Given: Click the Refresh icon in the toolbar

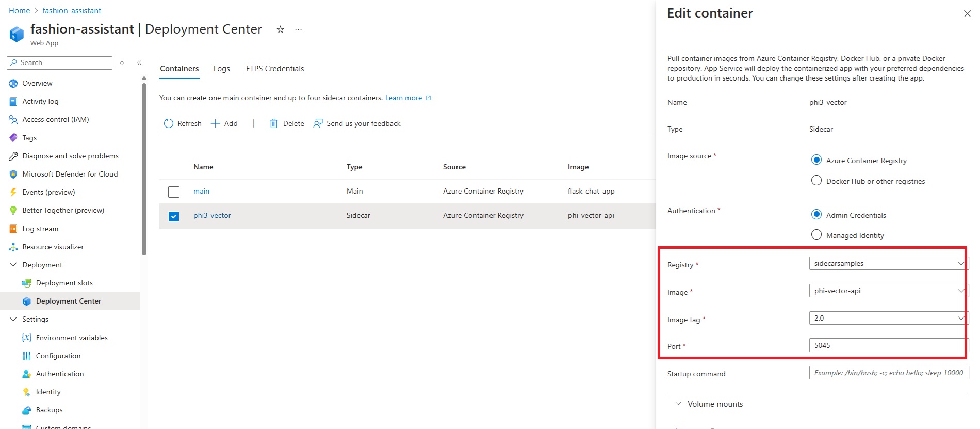Looking at the screenshot, I should (169, 123).
